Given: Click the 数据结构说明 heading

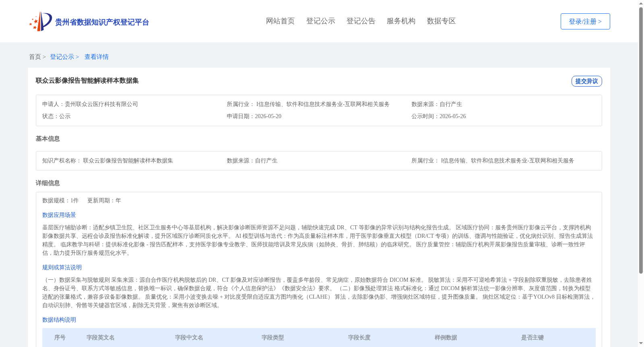Looking at the screenshot, I should 59,320.
